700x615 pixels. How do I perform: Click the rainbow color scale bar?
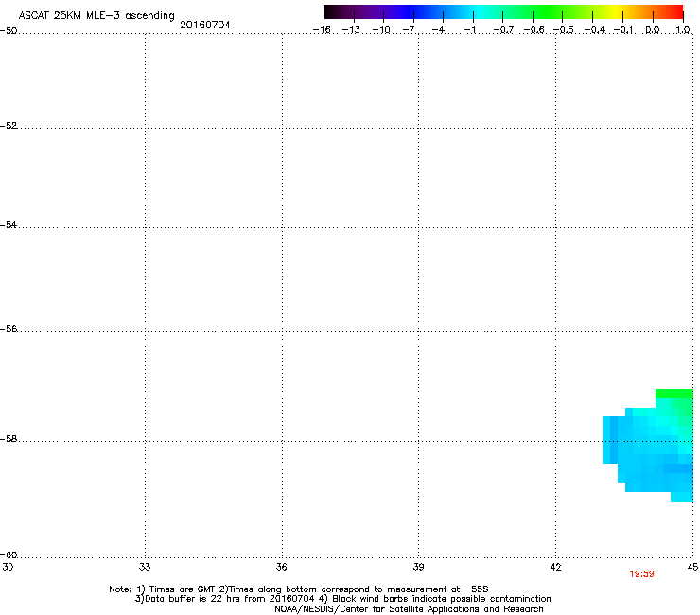tap(503, 11)
